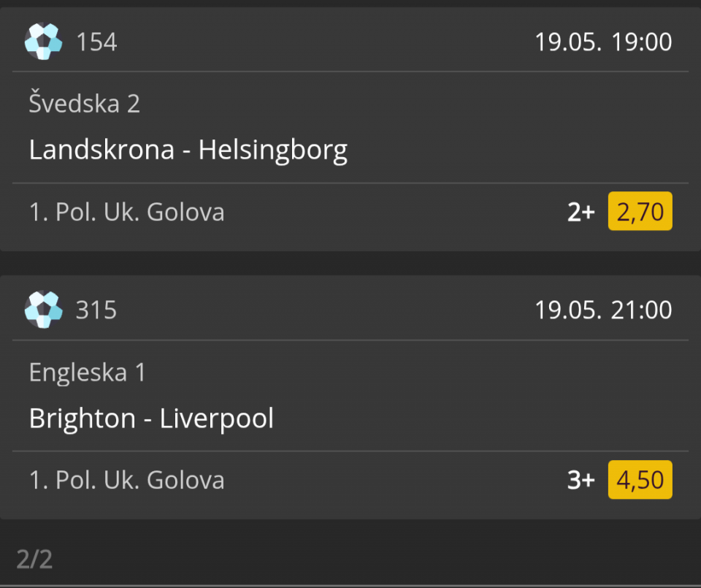
Task: Click the 2/2 selections counter
Action: [34, 559]
